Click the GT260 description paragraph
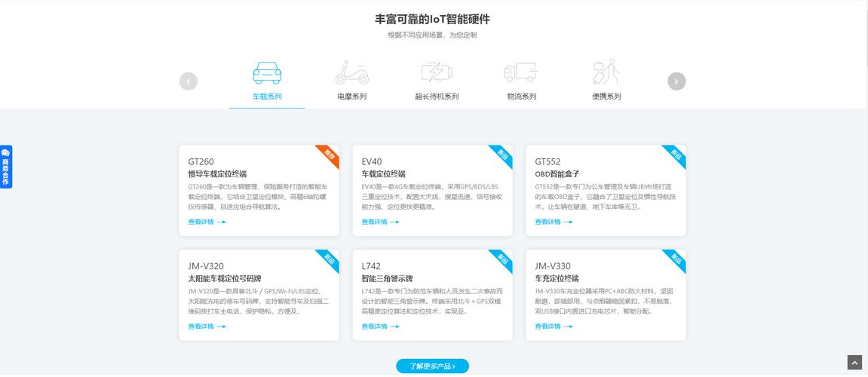This screenshot has width=868, height=377. click(x=258, y=197)
